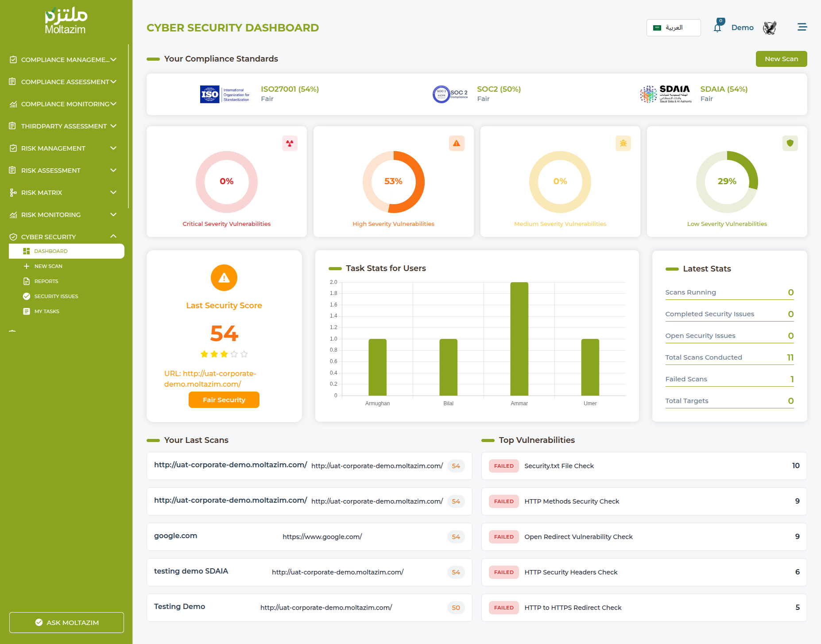The width and height of the screenshot is (821, 644).
Task: Go to Reports in sidebar
Action: tap(46, 281)
